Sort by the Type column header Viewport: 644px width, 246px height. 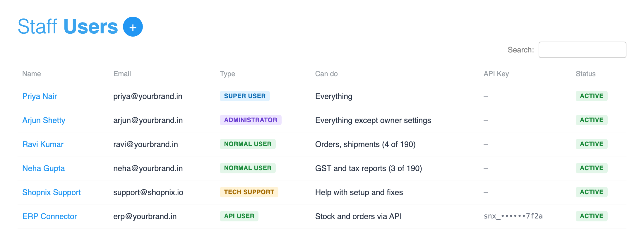[227, 74]
